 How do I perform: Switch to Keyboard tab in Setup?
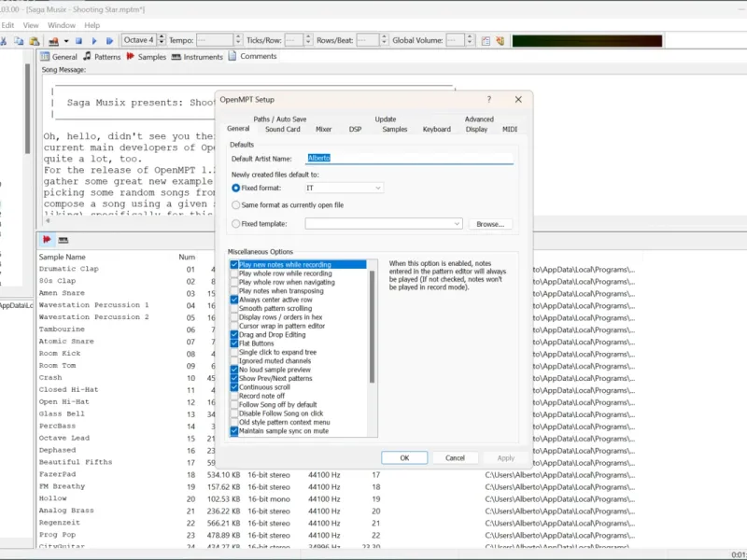(x=436, y=129)
